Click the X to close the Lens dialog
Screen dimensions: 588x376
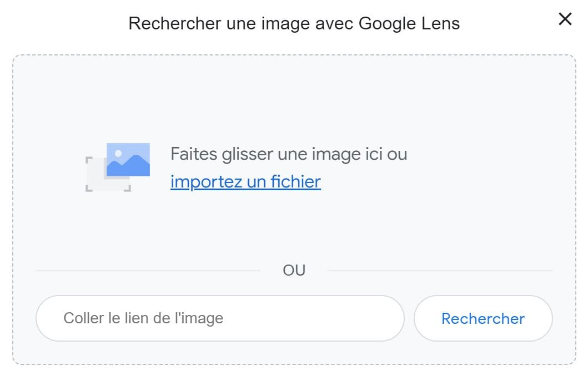565,19
